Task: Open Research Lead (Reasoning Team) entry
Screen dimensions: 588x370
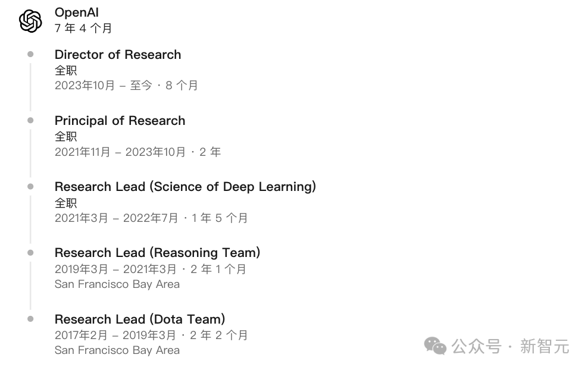Action: pos(158,253)
